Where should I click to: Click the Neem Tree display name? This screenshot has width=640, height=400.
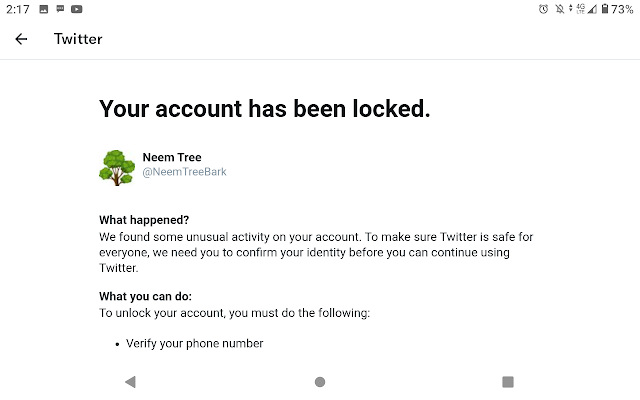click(171, 157)
